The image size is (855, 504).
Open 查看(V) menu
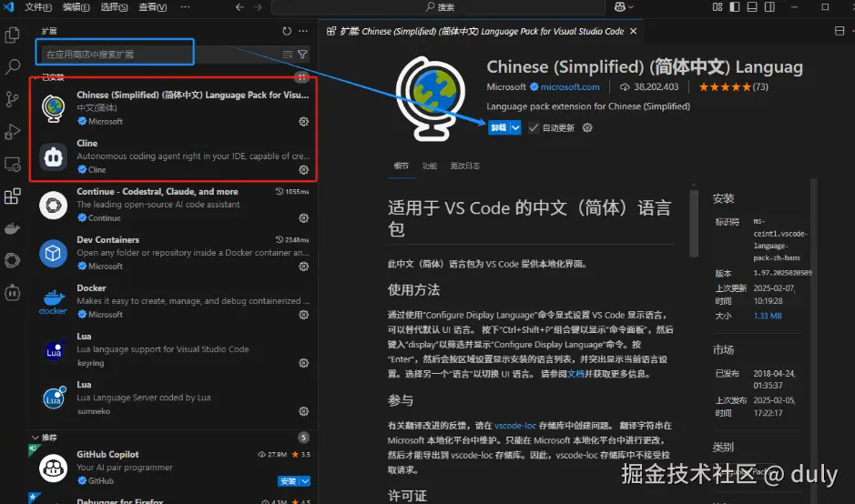click(153, 7)
